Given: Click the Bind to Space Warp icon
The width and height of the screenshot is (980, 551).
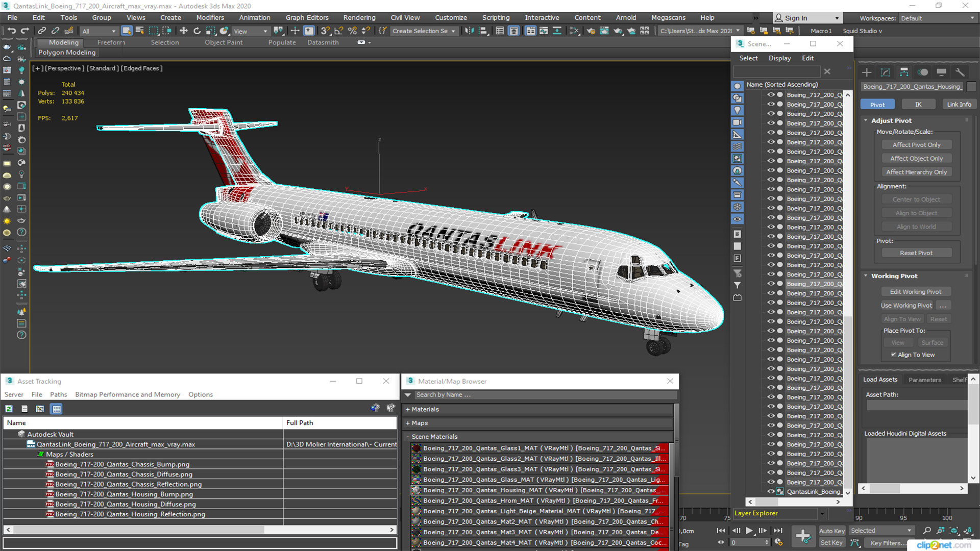Looking at the screenshot, I should [69, 31].
